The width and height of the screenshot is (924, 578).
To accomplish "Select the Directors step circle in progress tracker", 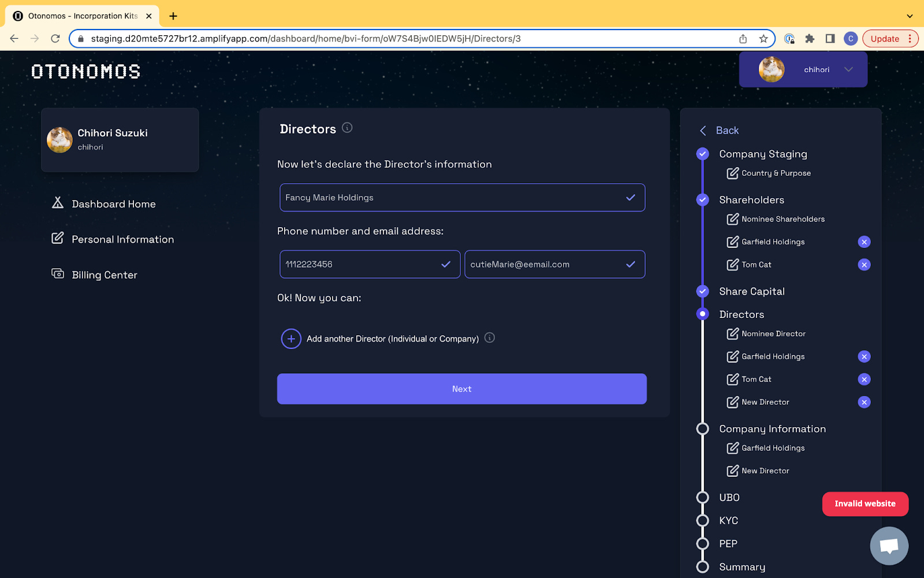I will (702, 314).
